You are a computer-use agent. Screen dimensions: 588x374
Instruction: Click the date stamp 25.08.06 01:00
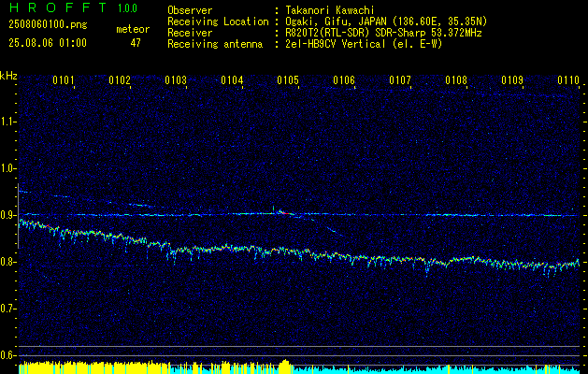pos(48,43)
